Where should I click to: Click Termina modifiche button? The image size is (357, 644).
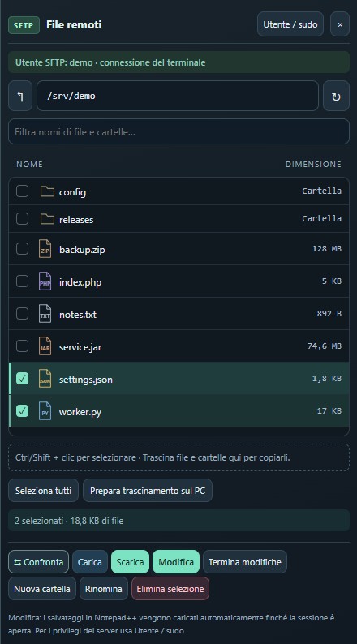245,562
